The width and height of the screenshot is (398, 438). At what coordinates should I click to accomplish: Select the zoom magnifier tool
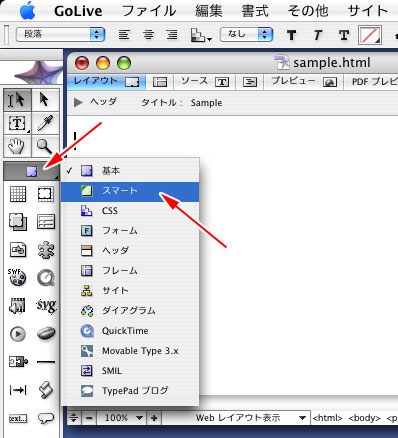pos(45,146)
